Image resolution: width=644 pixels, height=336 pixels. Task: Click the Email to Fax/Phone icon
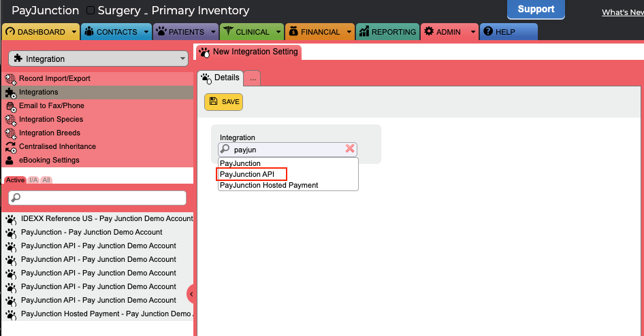[11, 106]
